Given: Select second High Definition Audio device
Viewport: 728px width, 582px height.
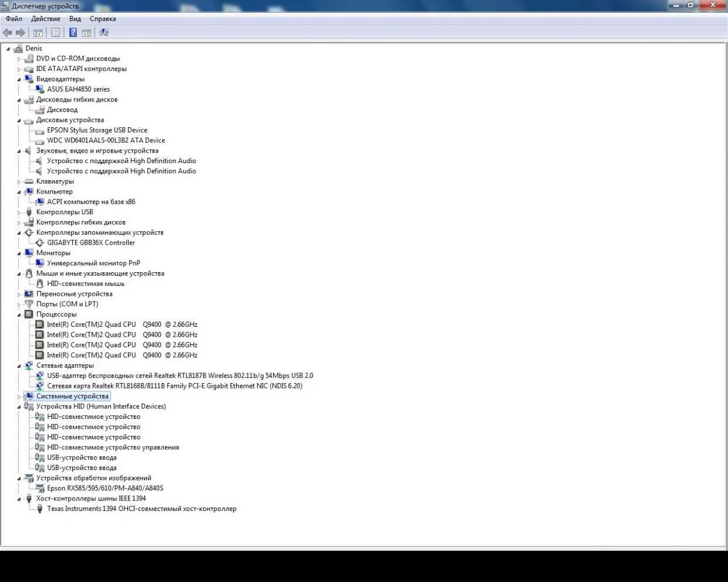Looking at the screenshot, I should pos(122,171).
